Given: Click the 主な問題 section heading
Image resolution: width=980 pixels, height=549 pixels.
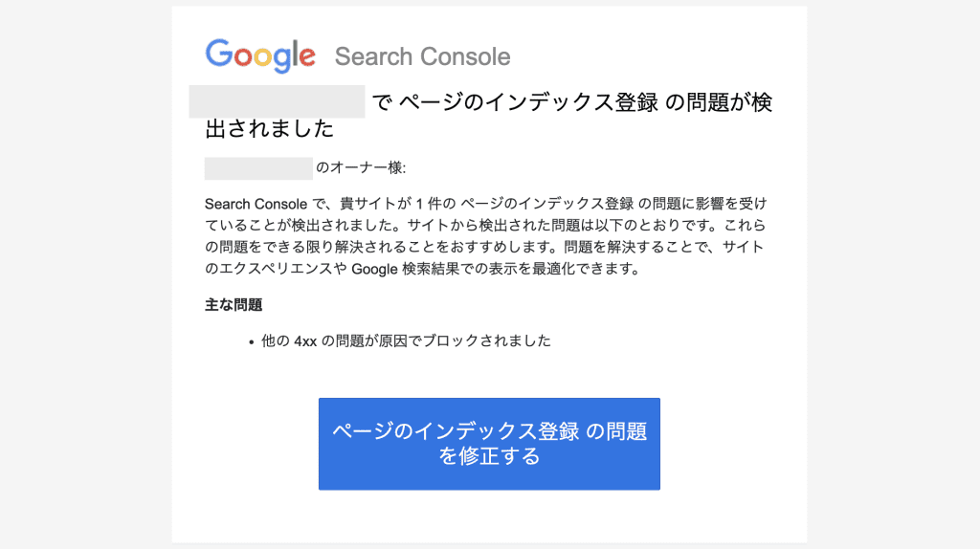Looking at the screenshot, I should coord(234,305).
